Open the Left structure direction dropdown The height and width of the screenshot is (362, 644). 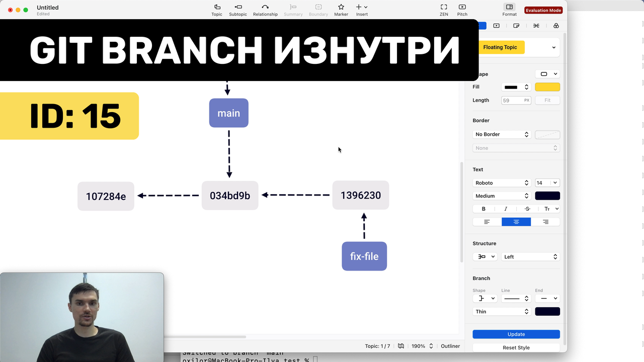point(531,257)
